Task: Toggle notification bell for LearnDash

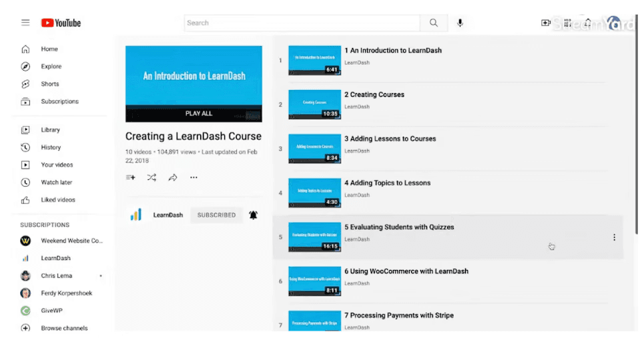Action: 254,215
